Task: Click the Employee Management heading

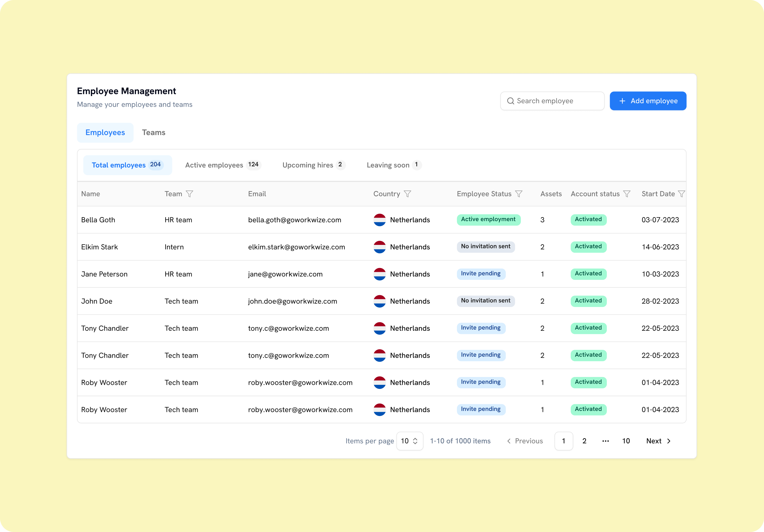Action: pos(126,91)
